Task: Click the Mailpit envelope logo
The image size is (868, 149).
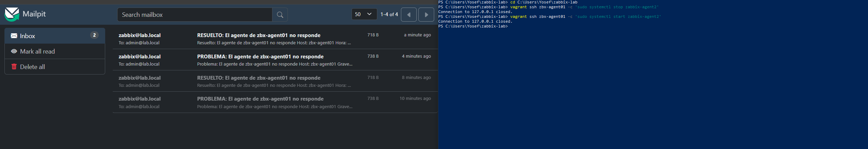Action: pos(12,14)
